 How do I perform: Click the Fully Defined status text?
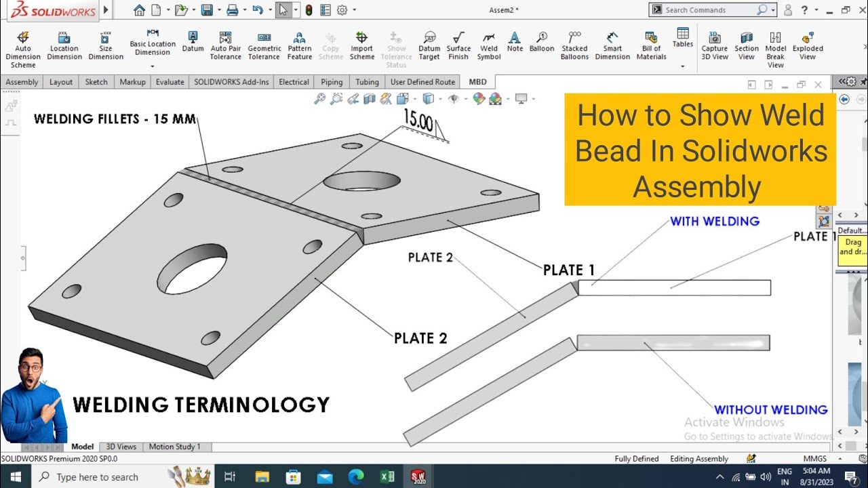[x=637, y=459]
